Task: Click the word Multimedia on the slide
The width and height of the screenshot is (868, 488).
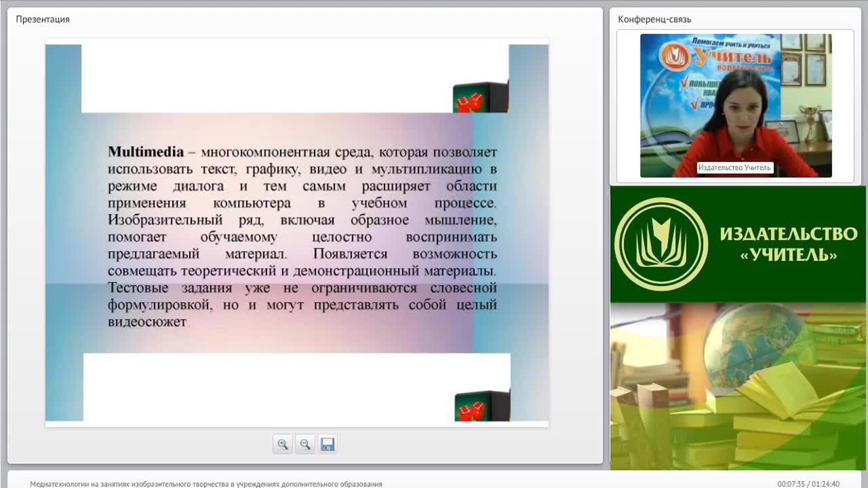Action: 146,152
